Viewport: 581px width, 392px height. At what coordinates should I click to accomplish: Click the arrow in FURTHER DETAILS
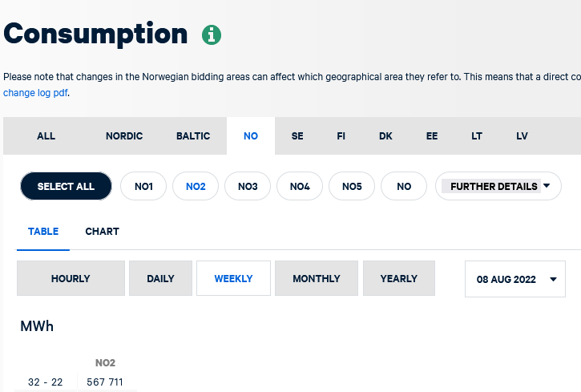click(x=547, y=186)
